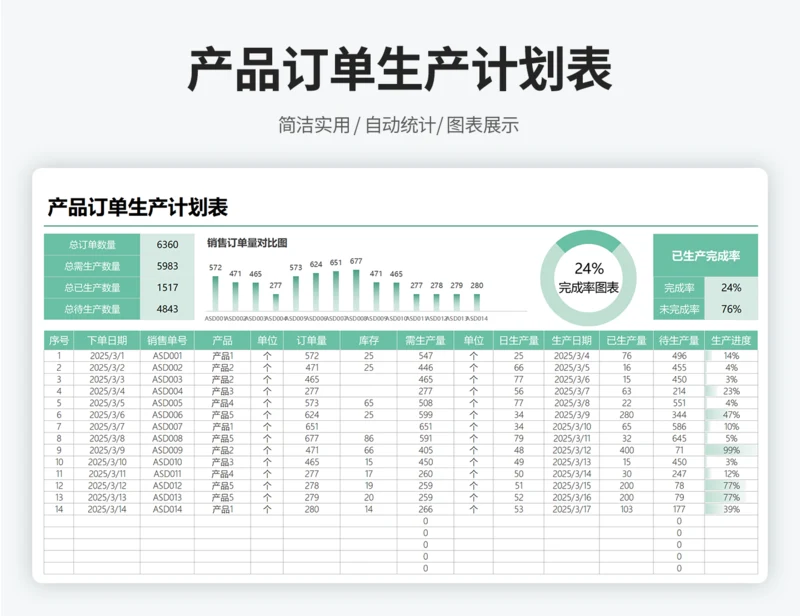This screenshot has width=800, height=616.
Task: Select the 99% progress bar cell
Action: [731, 450]
